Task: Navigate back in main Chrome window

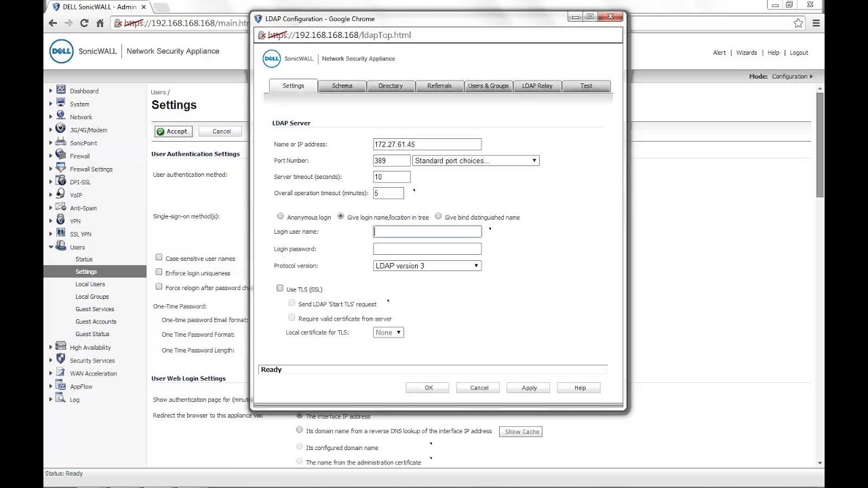Action: [53, 23]
